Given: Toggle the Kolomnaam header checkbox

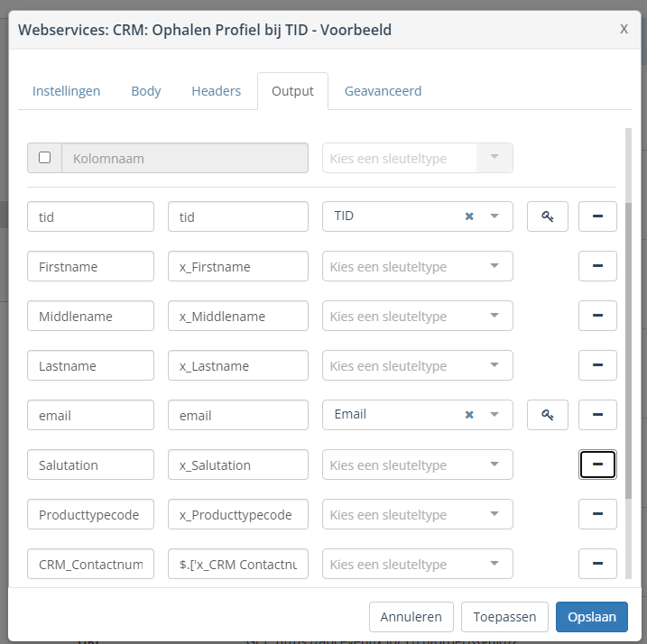Looking at the screenshot, I should pyautogui.click(x=45, y=158).
